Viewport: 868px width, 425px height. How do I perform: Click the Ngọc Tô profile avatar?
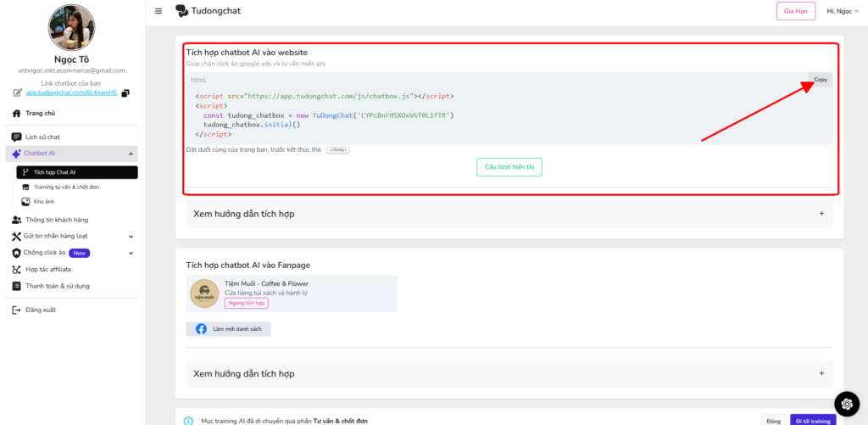[72, 28]
